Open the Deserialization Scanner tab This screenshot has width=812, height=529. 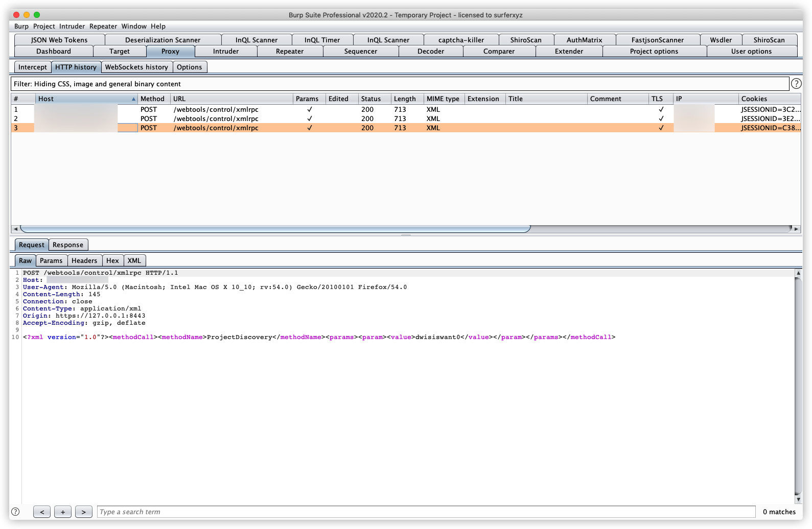[x=163, y=40]
